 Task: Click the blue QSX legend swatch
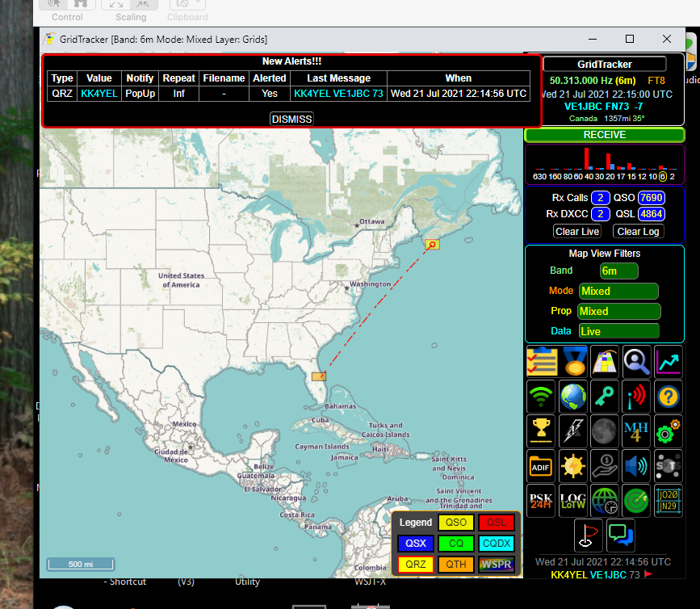(x=416, y=544)
